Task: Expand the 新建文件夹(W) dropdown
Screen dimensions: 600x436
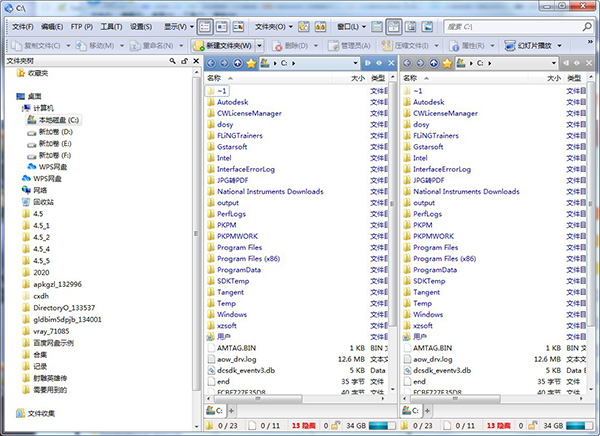Action: 260,45
